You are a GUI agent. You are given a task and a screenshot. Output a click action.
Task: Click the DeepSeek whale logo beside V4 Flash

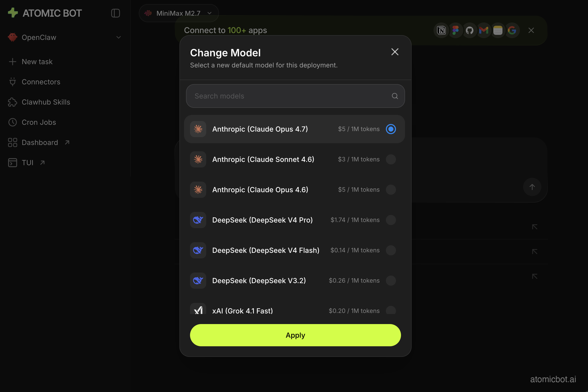pyautogui.click(x=198, y=250)
